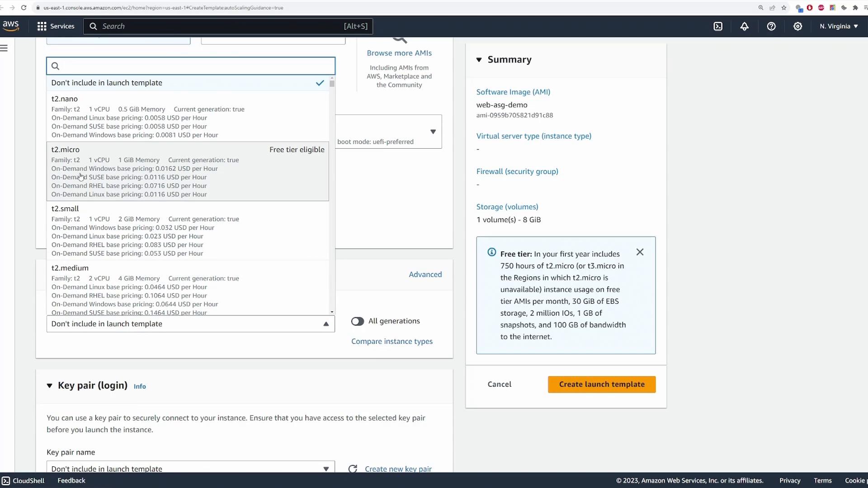Open the AMI selector dropdown arrow
The image size is (868, 488).
click(x=433, y=131)
